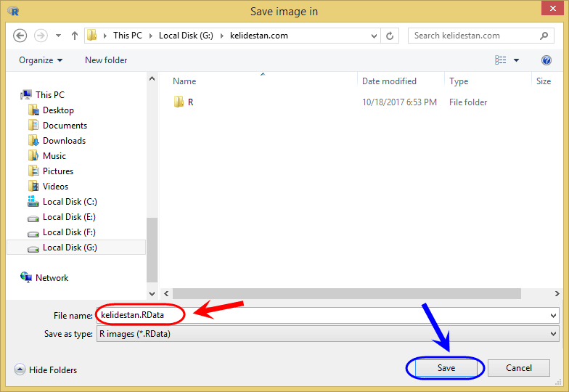
Task: Open the view options dropdown arrow
Action: pos(516,60)
